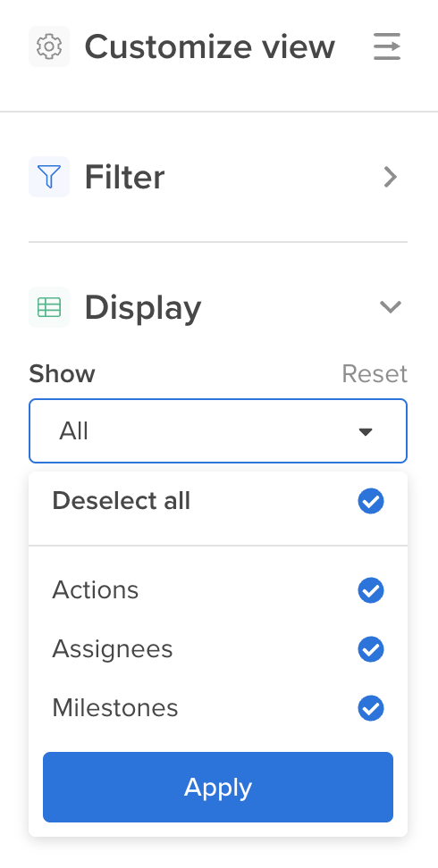Viewport: 438px width, 868px height.
Task: Expand the Filter section chevron
Action: pos(391,177)
